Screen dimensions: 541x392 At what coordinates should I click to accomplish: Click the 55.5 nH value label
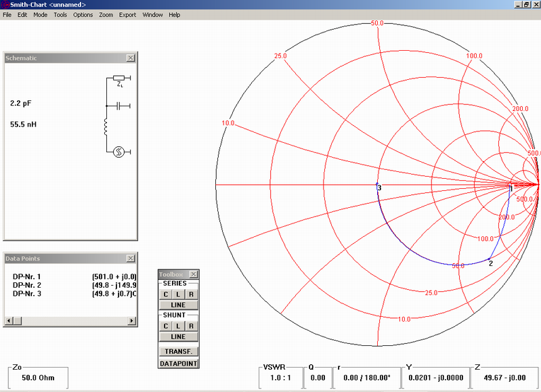click(x=23, y=124)
